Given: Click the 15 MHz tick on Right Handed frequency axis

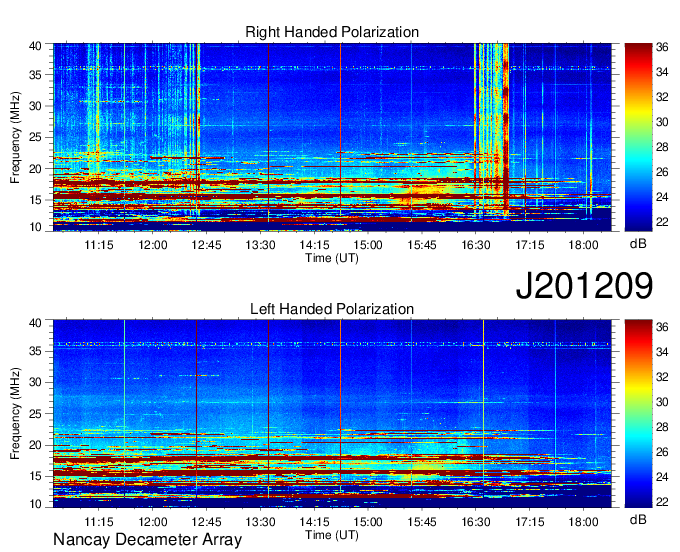Looking at the screenshot, I should click(x=35, y=200).
